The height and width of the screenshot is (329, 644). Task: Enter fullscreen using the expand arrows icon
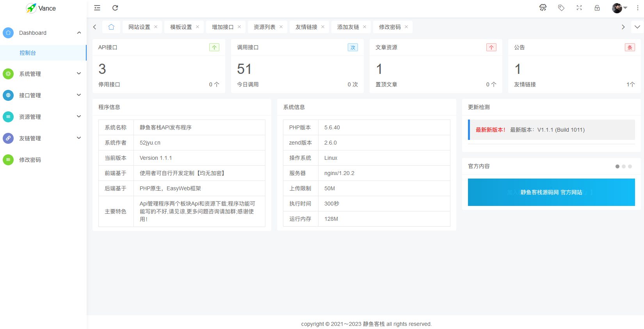[x=579, y=8]
